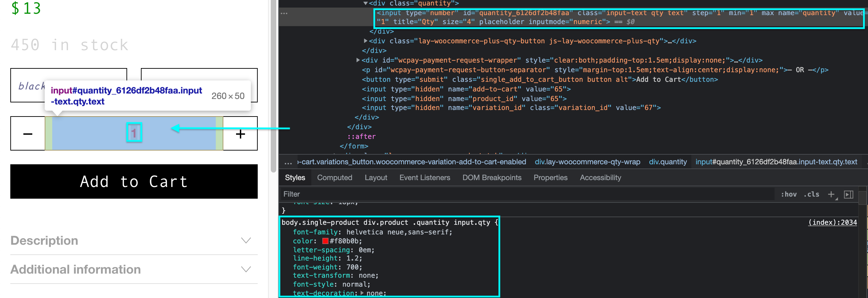
Task: Open the black variation dropdown
Action: coord(69,85)
